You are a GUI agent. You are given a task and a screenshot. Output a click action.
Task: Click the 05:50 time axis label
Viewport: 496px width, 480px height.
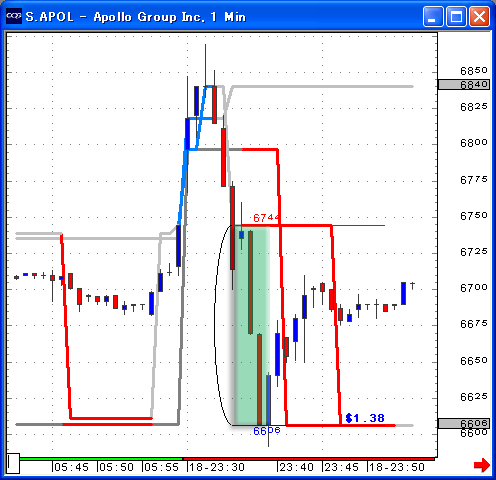pyautogui.click(x=116, y=467)
